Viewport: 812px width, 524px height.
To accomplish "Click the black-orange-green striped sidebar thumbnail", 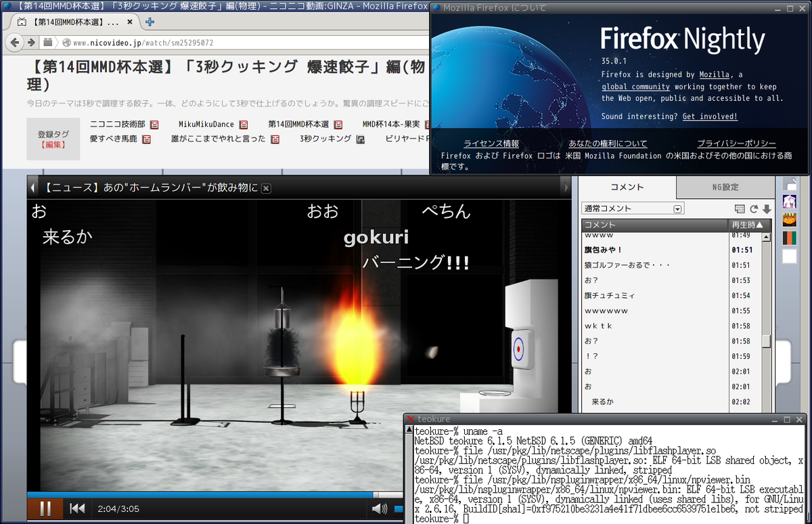I will click(x=790, y=238).
